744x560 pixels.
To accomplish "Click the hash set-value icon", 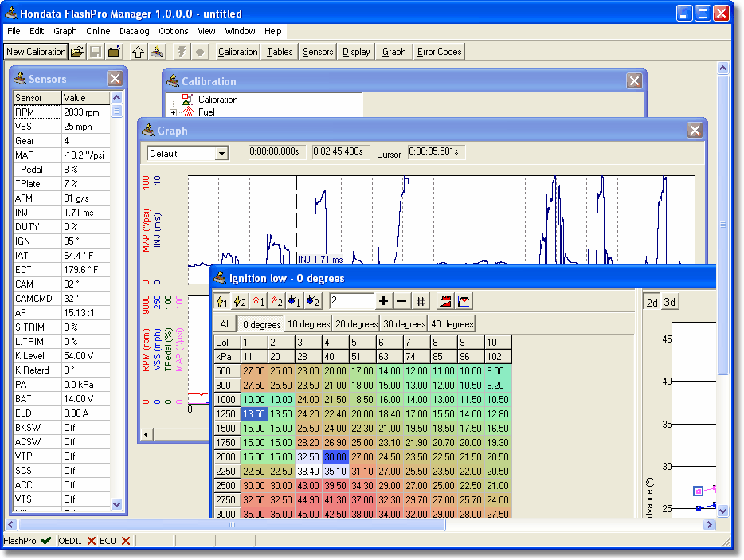I will click(421, 301).
